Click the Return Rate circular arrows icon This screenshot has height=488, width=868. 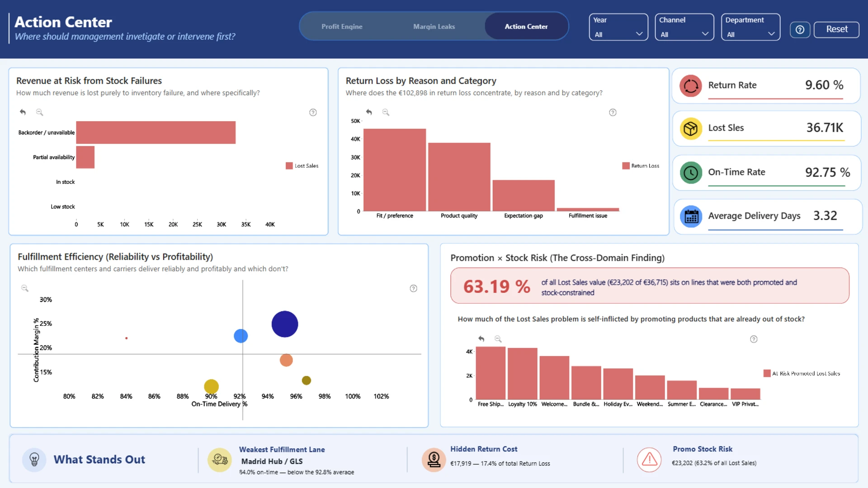(691, 86)
